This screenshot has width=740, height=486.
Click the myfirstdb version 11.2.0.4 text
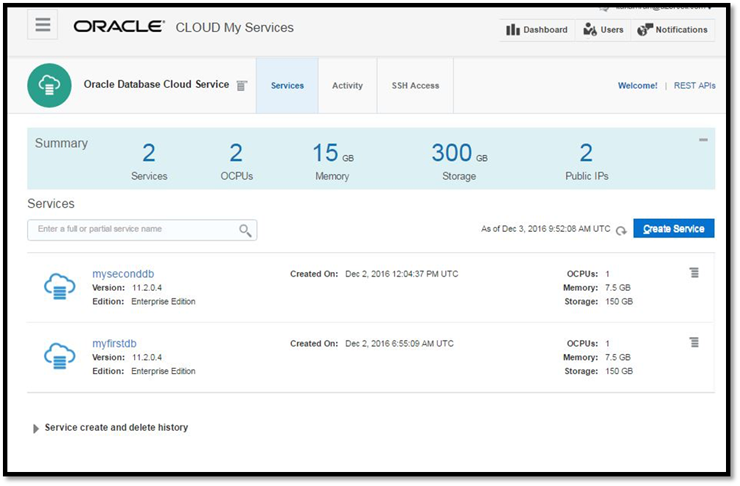[147, 357]
